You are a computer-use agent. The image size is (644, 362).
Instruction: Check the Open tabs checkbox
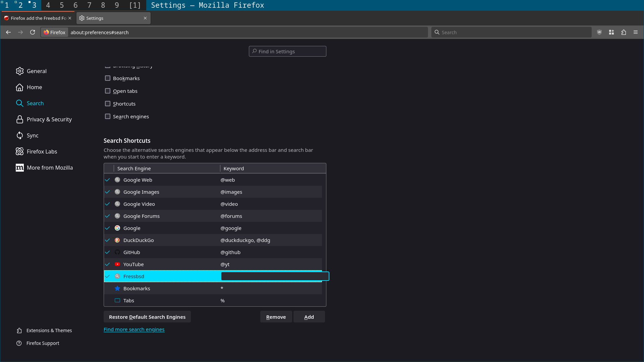pyautogui.click(x=108, y=91)
